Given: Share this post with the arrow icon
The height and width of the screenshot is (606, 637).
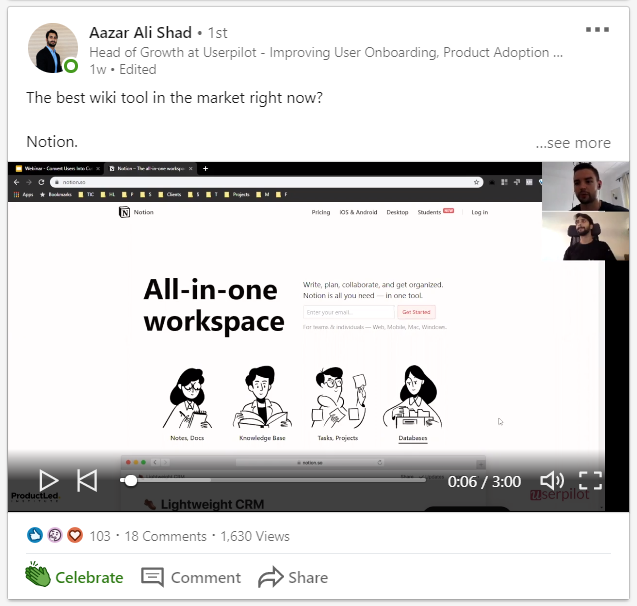Looking at the screenshot, I should 293,577.
